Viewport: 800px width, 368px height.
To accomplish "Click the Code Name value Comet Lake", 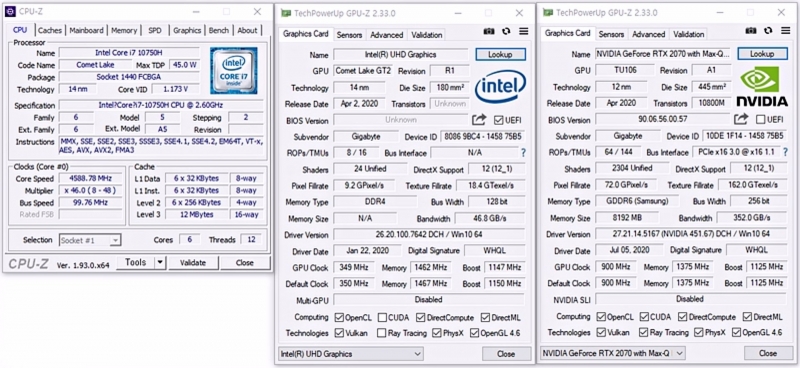I will click(95, 65).
